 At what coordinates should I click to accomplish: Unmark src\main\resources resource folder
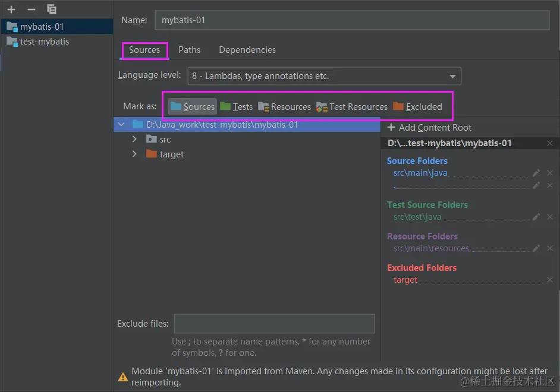click(x=550, y=248)
